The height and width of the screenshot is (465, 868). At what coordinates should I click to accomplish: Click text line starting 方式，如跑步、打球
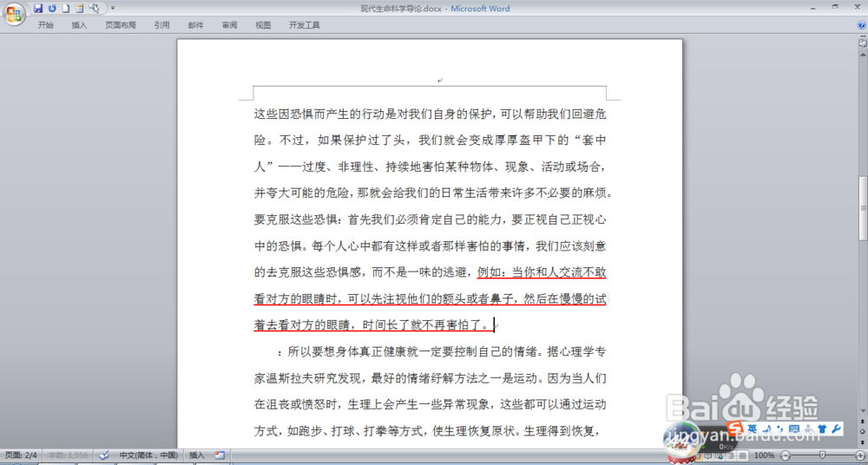pyautogui.click(x=427, y=430)
